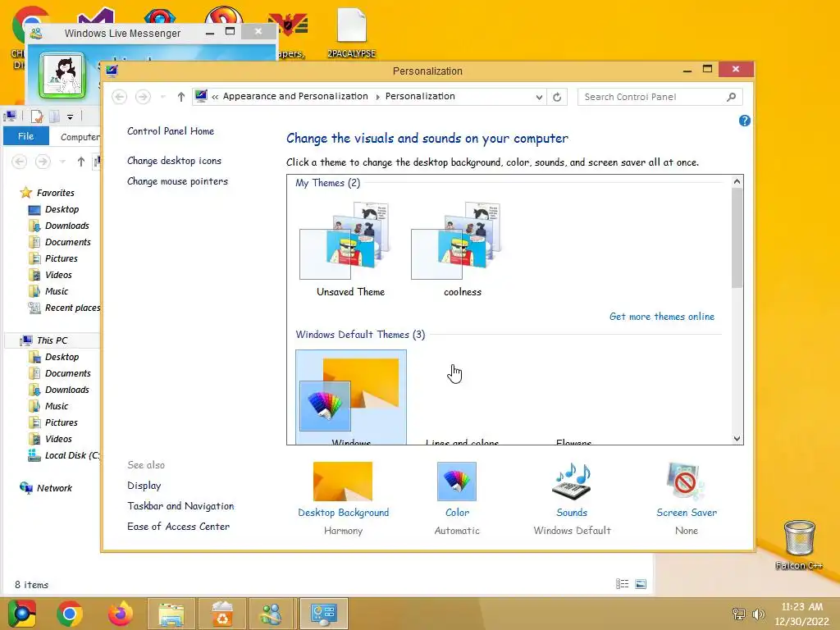Click Get more themes online link

click(x=662, y=317)
